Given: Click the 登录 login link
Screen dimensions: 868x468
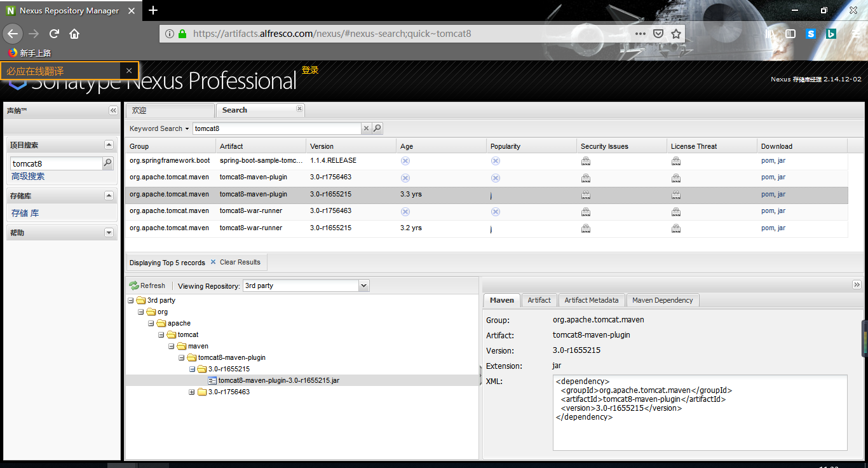Looking at the screenshot, I should tap(310, 70).
